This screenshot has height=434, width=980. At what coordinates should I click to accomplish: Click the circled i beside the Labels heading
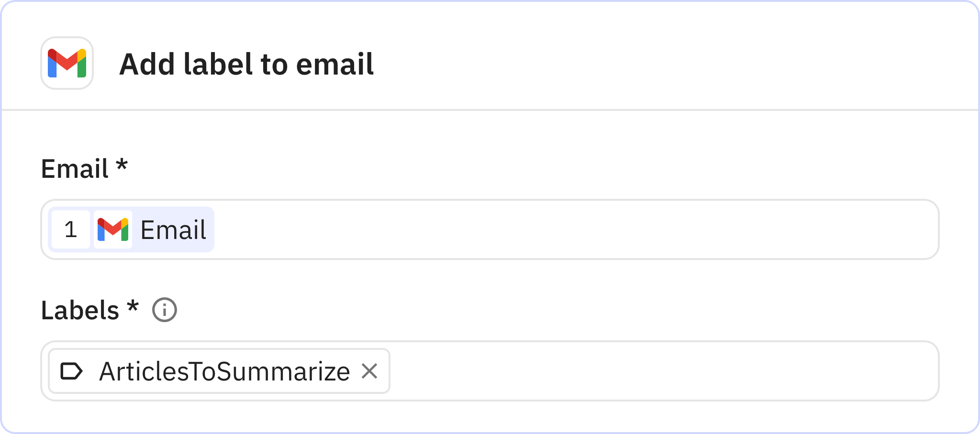[164, 310]
